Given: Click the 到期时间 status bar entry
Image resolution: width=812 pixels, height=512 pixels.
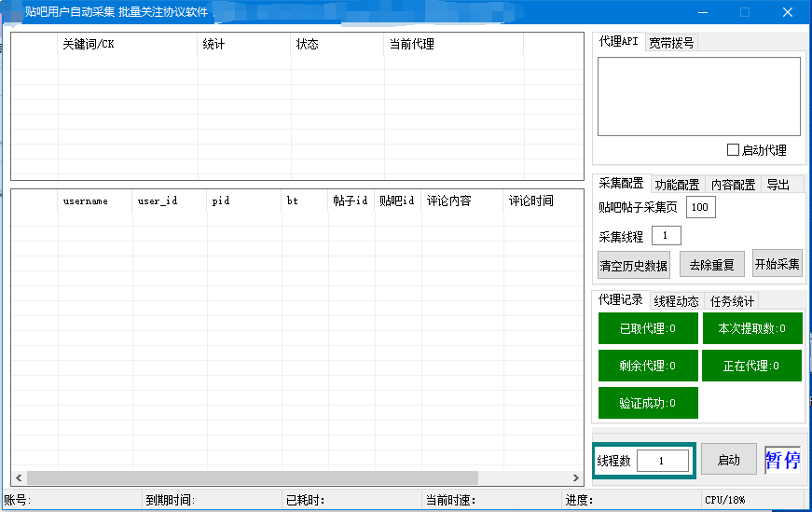Looking at the screenshot, I should 212,500.
